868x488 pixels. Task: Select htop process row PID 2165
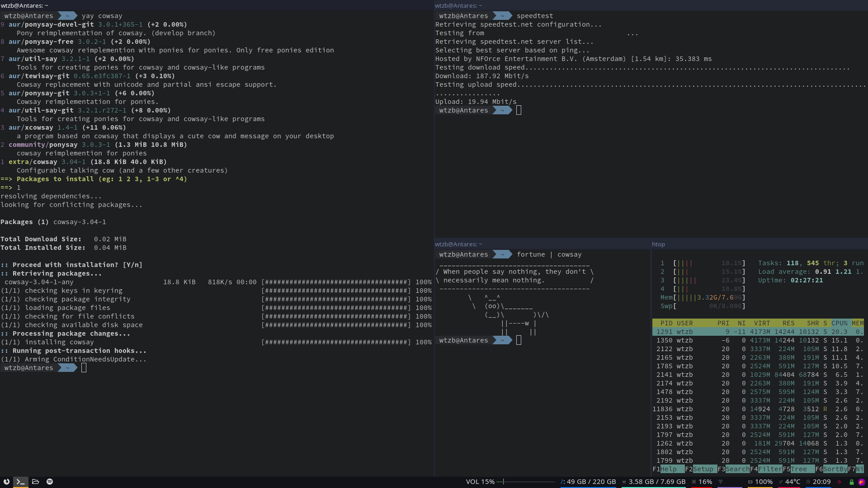758,357
